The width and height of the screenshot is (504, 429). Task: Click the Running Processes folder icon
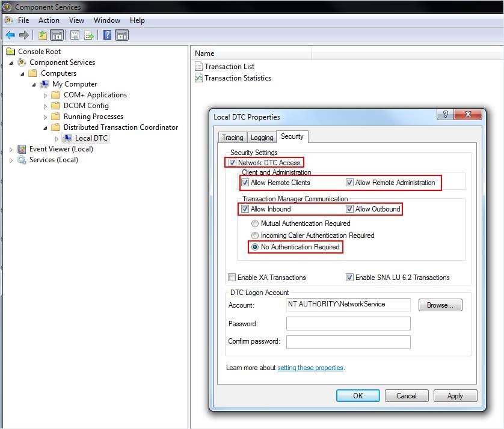[x=55, y=116]
